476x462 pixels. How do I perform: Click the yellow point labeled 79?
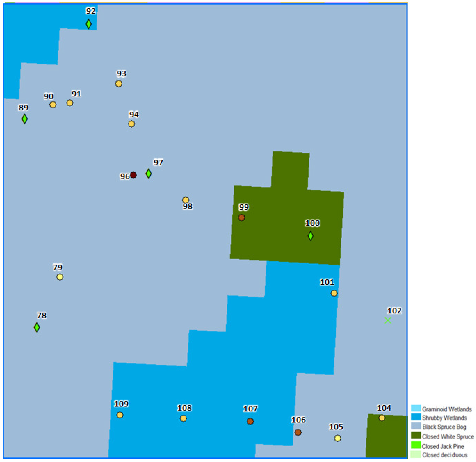(60, 277)
